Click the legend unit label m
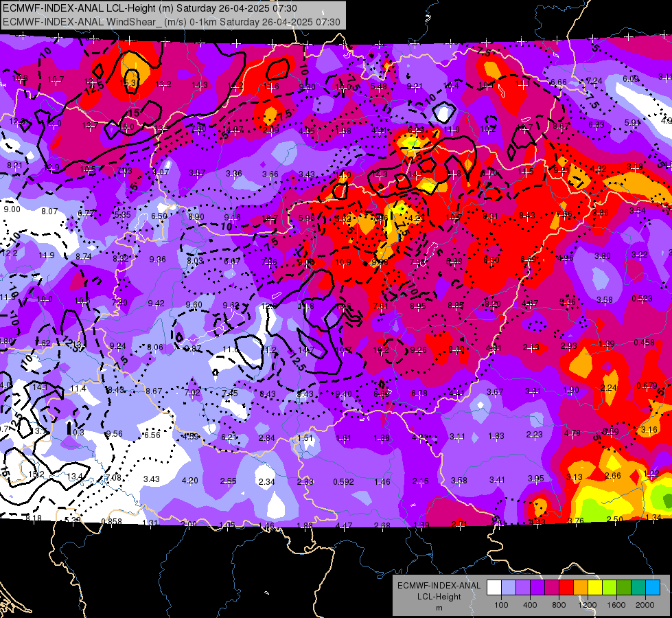The height and width of the screenshot is (618, 672). coord(439,608)
